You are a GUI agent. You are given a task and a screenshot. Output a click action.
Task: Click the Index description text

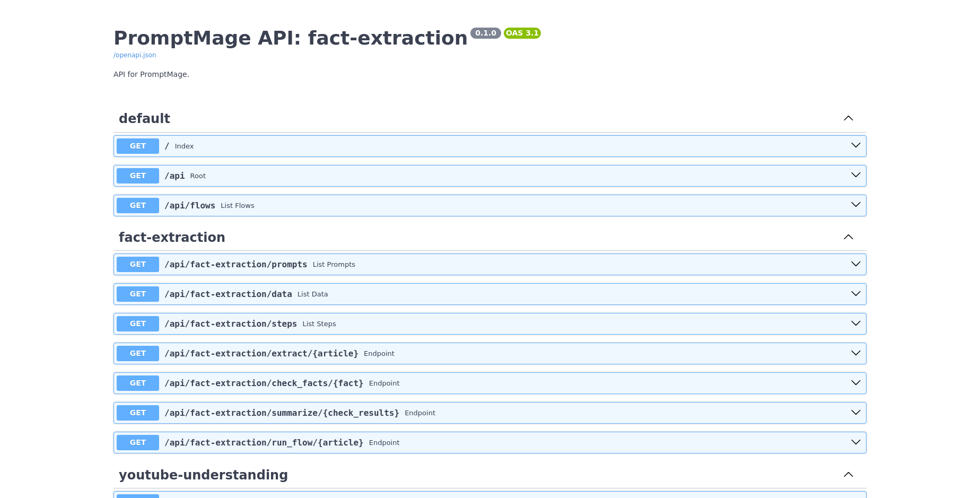(x=184, y=146)
